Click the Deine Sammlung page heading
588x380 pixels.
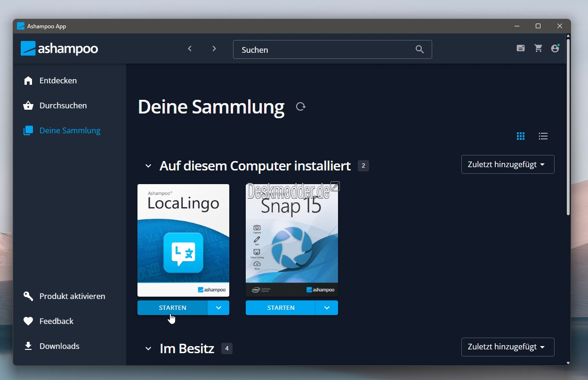click(211, 107)
